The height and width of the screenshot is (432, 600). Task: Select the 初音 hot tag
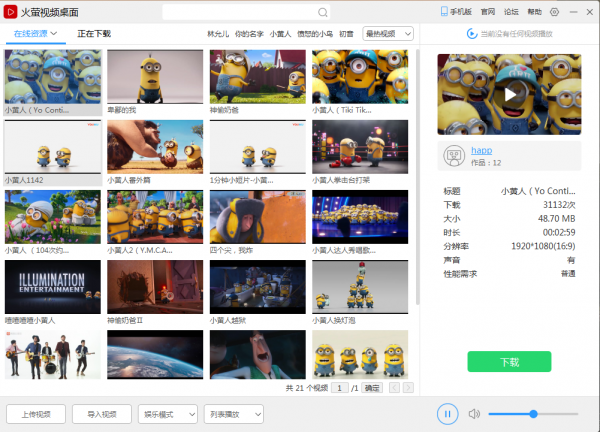coord(346,34)
